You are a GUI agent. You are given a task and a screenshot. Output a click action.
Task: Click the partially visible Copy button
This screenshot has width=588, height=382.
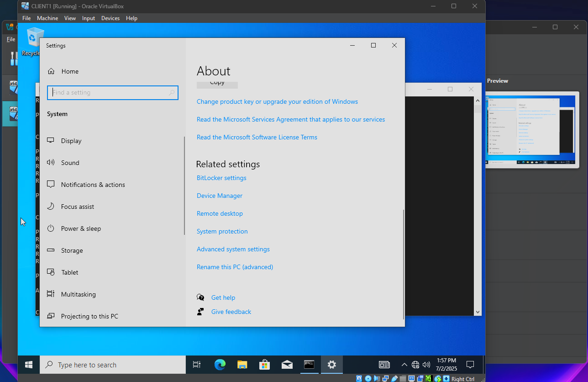[217, 84]
